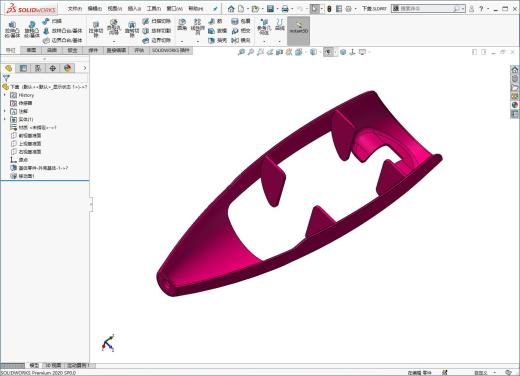Open the Design Library task pane tab
The width and height of the screenshot is (520, 376).
pyautogui.click(x=515, y=79)
